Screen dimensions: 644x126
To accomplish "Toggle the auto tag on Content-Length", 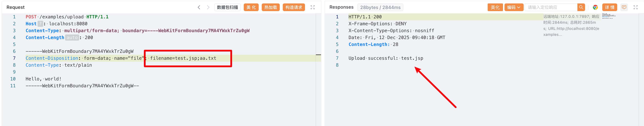I will [x=72, y=38].
